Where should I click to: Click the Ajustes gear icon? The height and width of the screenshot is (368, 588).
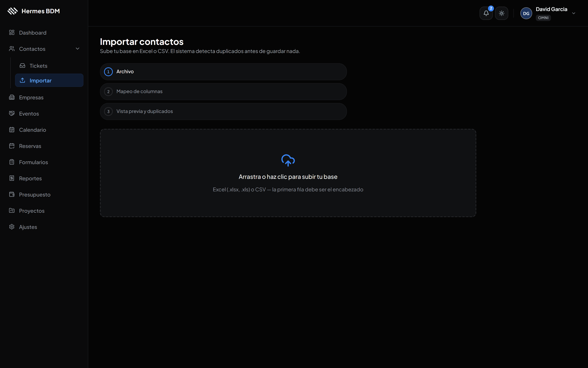tap(12, 227)
